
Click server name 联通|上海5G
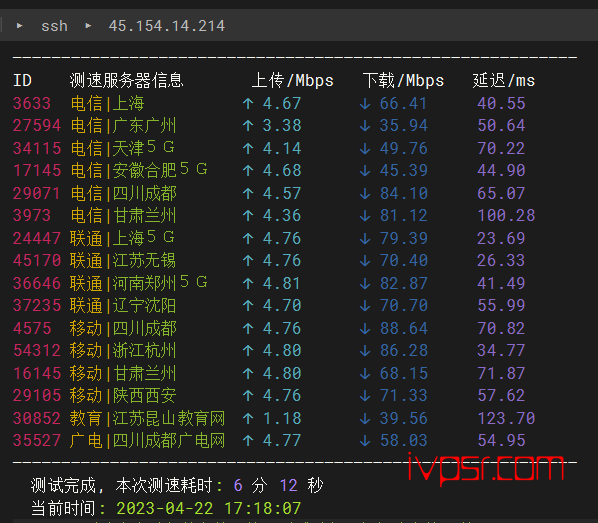122,238
